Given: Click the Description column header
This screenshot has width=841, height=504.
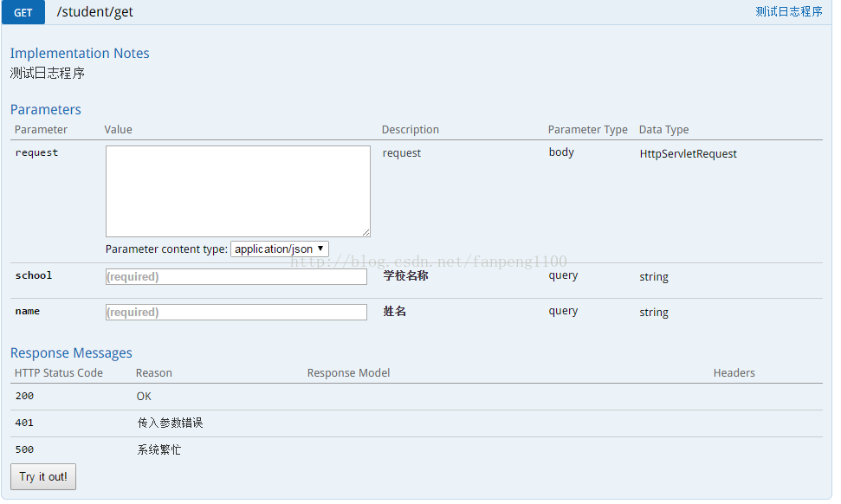Looking at the screenshot, I should (411, 129).
